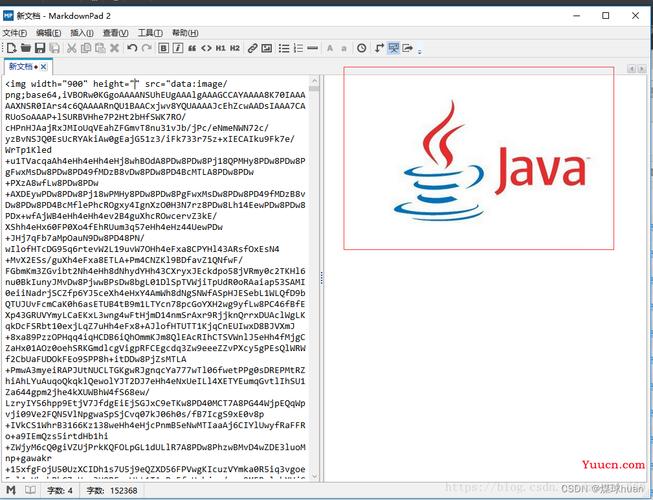Insert timestamp using the clock icon
653x500 pixels.
(x=361, y=48)
